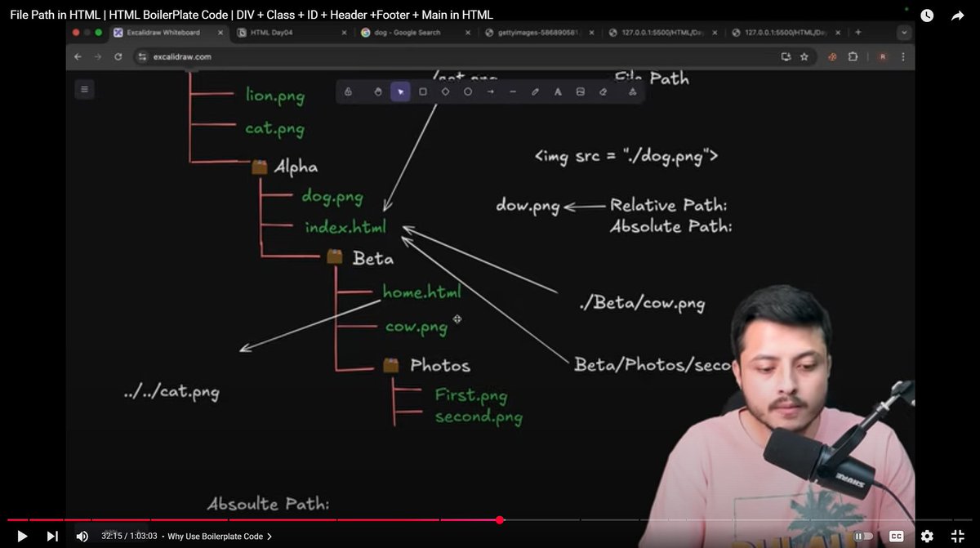Click index.html text
The width and height of the screenshot is (980, 548).
(x=345, y=227)
